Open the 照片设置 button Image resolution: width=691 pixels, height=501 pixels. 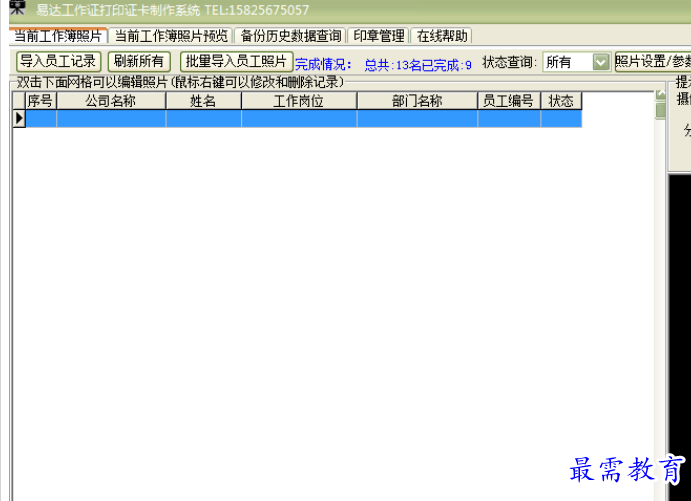(653, 62)
